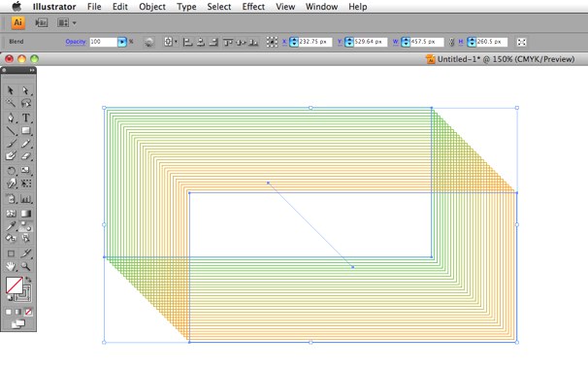Set paint mode to None

28,312
